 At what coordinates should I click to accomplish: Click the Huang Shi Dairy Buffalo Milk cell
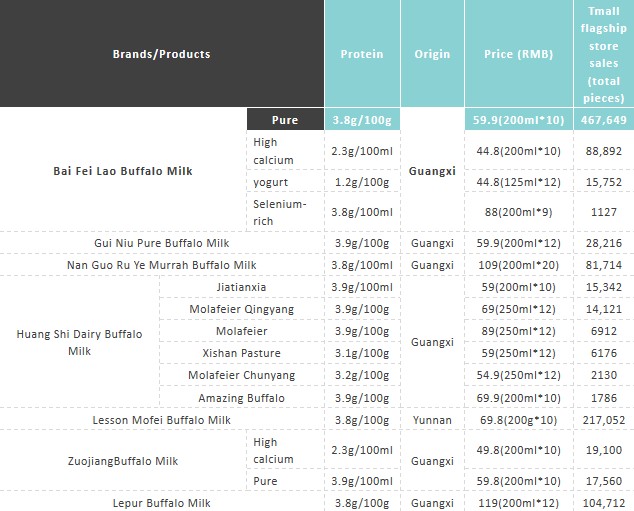click(80, 342)
